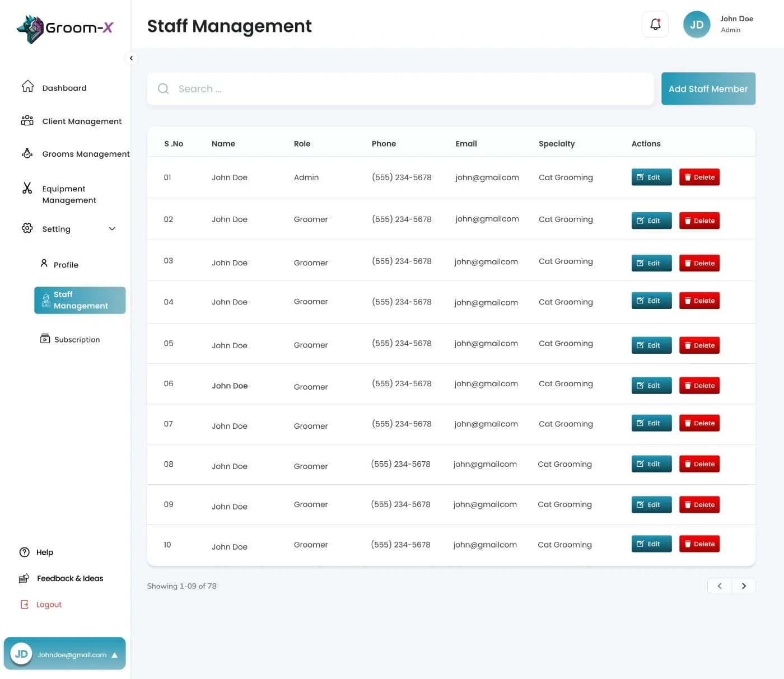Click the Grooms Management icon
This screenshot has height=679, width=784.
27,153
